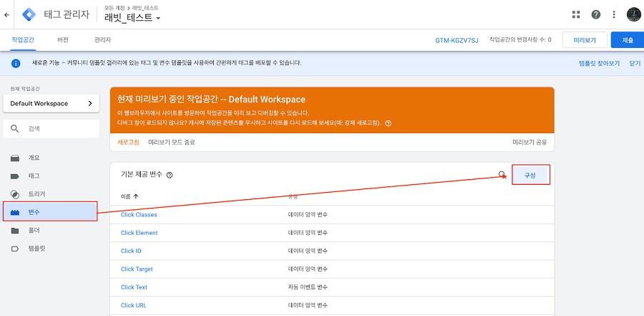Click the Tag Manager logo icon
The height and width of the screenshot is (316, 644).
click(29, 15)
